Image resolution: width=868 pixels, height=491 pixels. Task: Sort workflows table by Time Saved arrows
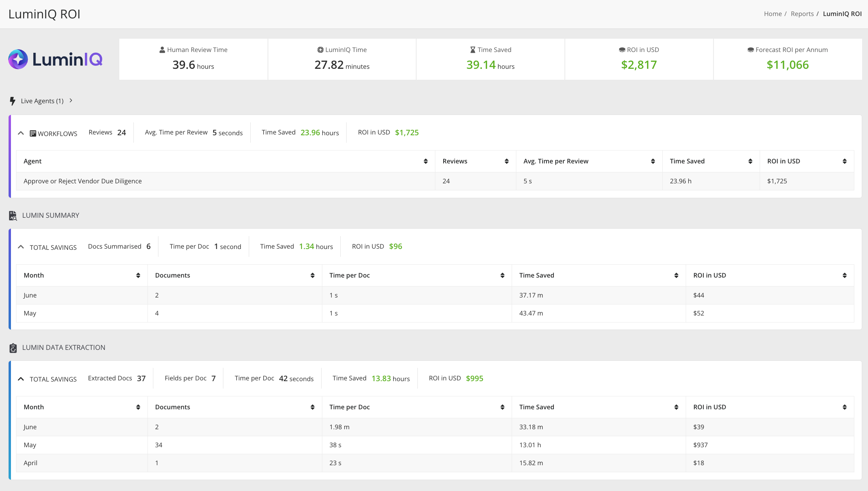[750, 161]
